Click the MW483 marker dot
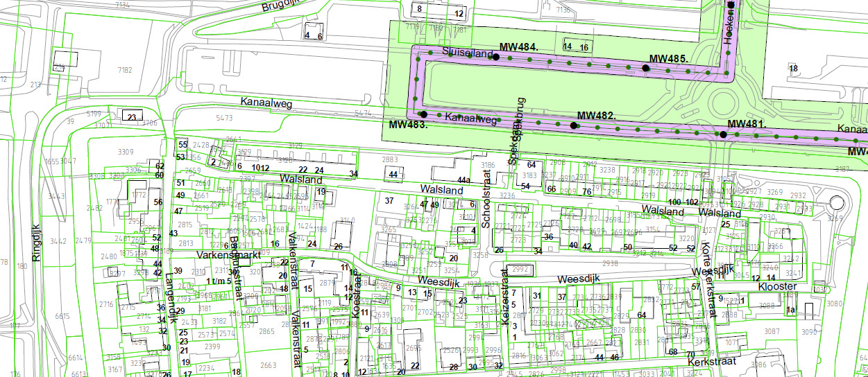The image size is (868, 377). point(423,114)
